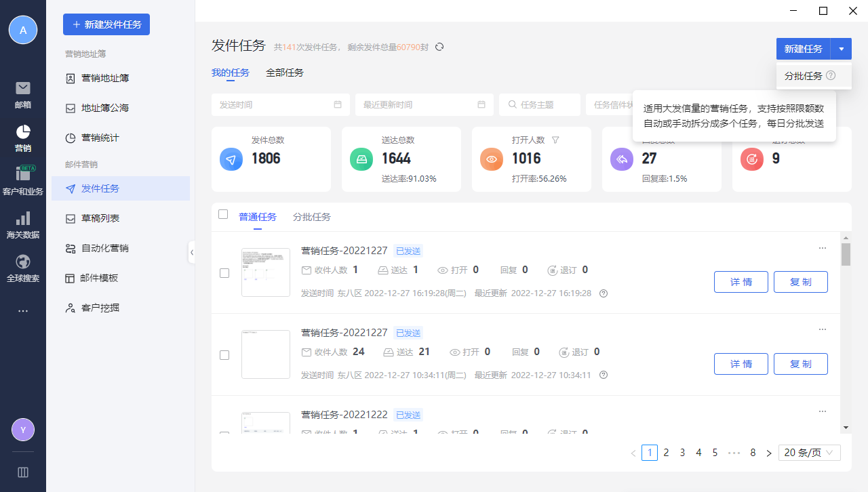Switch to 分批任务 list tab
This screenshot has width=868, height=492.
(x=312, y=217)
